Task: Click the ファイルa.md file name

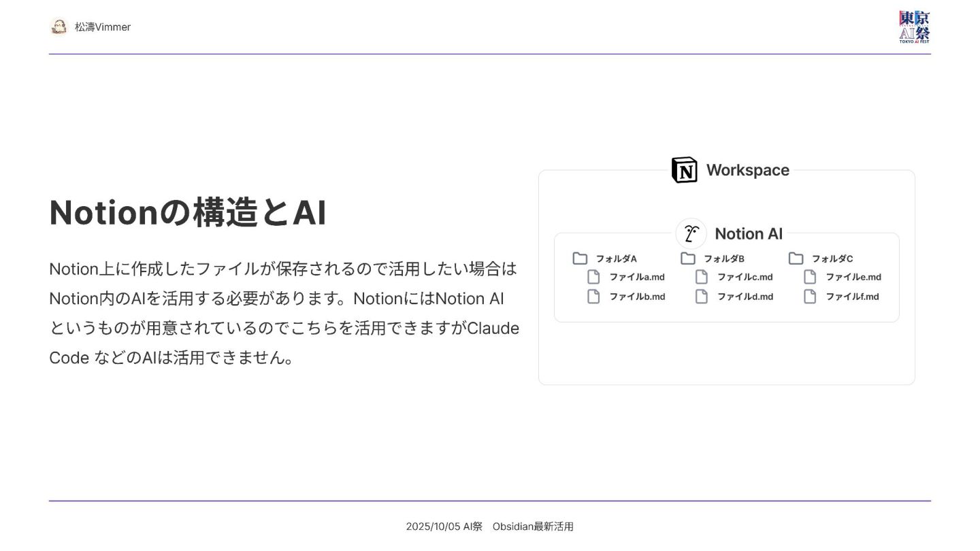Action: click(637, 277)
